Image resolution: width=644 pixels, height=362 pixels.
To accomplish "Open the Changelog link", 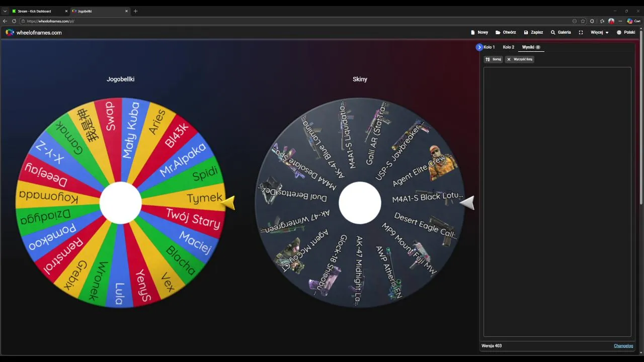I will coord(623,346).
